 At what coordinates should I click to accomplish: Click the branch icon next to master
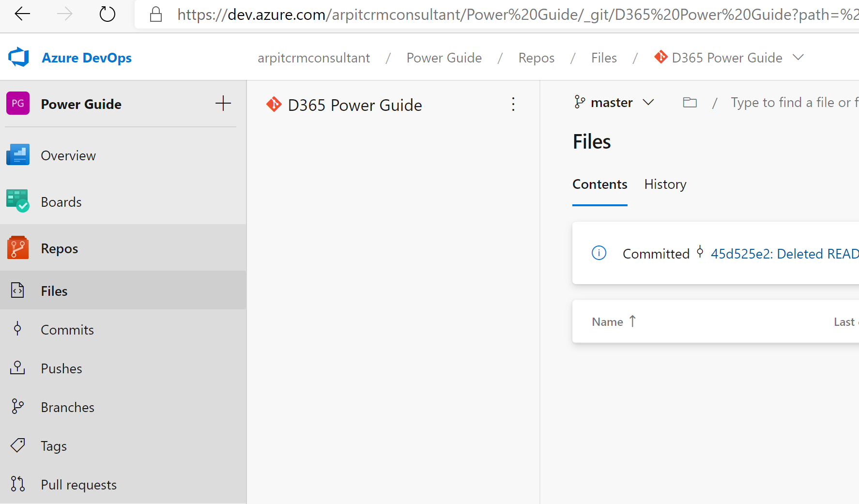580,102
